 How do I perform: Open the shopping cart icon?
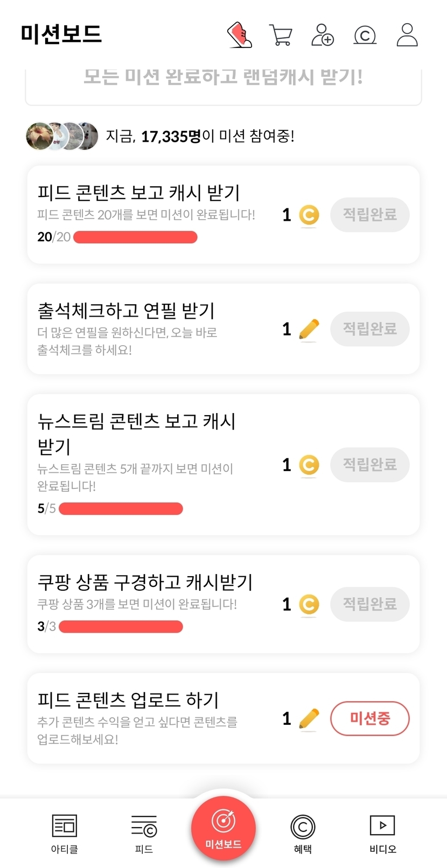[281, 36]
